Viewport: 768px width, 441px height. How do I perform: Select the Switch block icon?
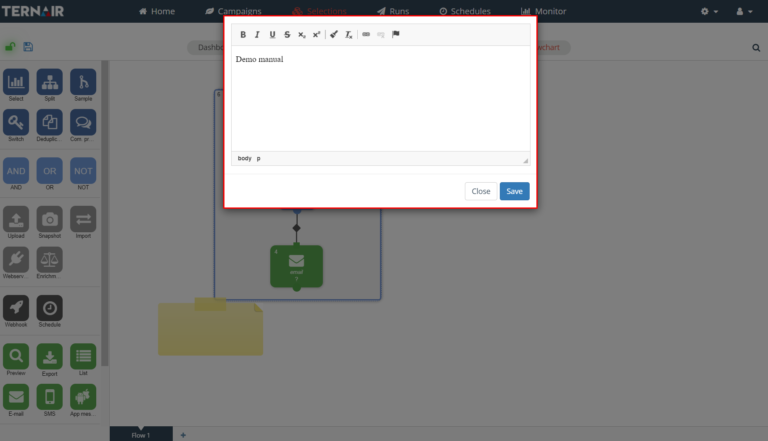16,122
